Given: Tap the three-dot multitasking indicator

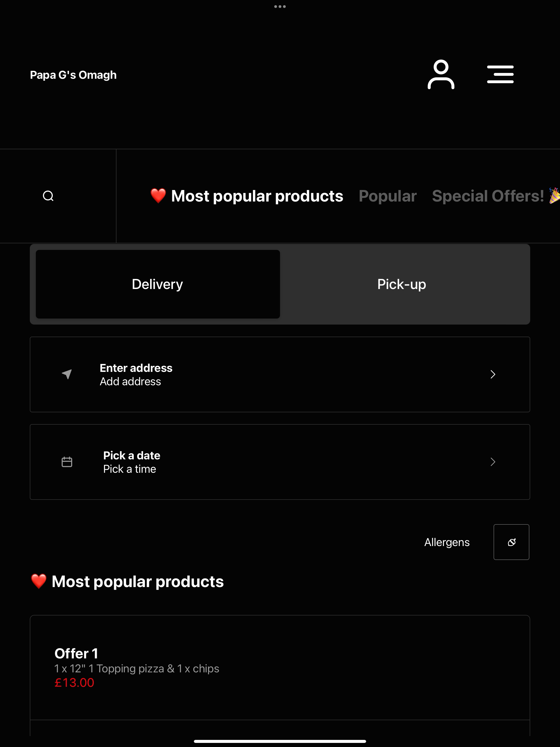Looking at the screenshot, I should click(x=280, y=6).
